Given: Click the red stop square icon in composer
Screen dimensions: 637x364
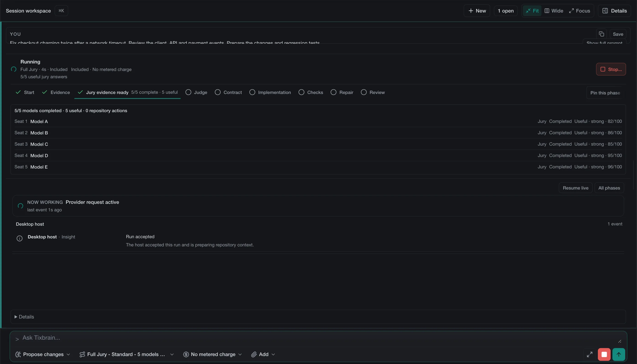Looking at the screenshot, I should [604, 354].
